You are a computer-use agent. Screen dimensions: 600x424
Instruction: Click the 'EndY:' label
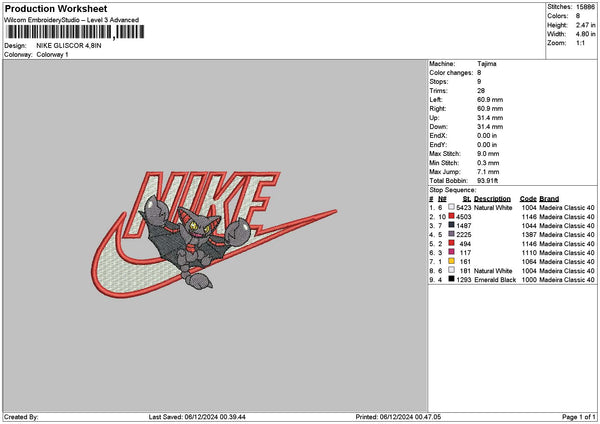[x=438, y=145]
